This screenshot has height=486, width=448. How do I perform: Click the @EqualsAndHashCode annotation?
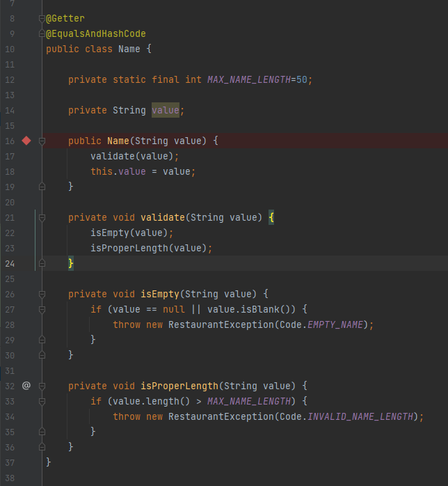click(x=96, y=33)
